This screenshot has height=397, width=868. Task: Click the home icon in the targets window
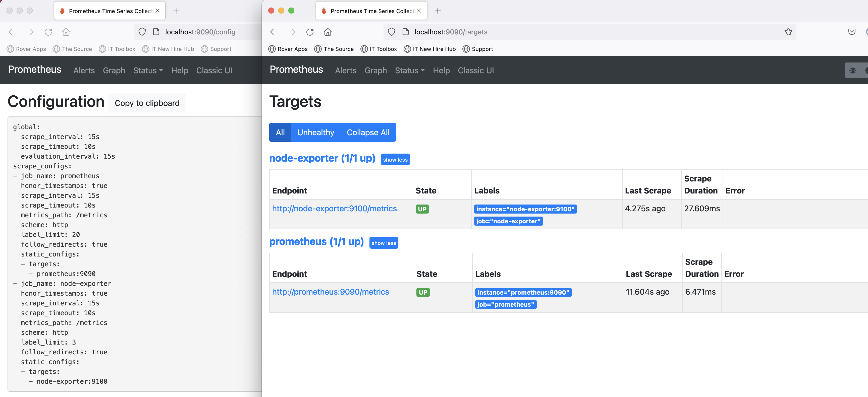point(328,32)
